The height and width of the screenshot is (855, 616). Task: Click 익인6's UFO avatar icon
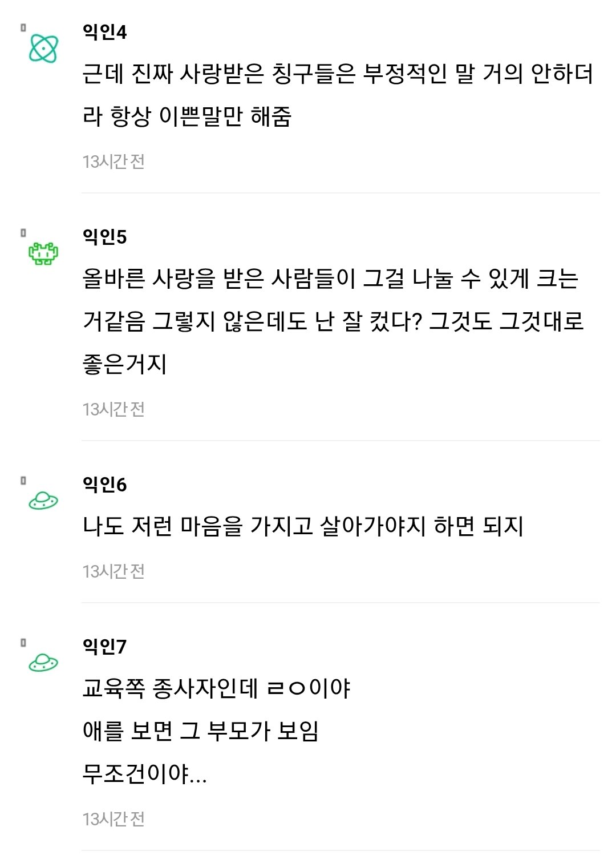point(43,501)
